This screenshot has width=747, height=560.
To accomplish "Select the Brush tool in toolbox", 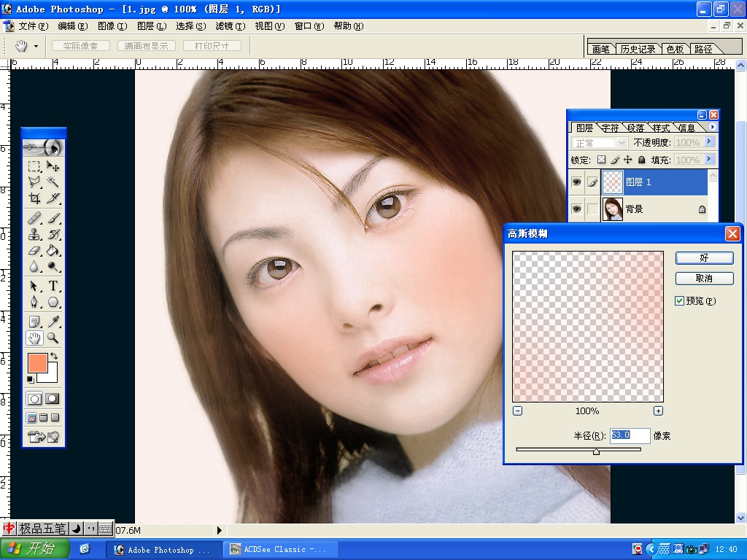I will [53, 218].
